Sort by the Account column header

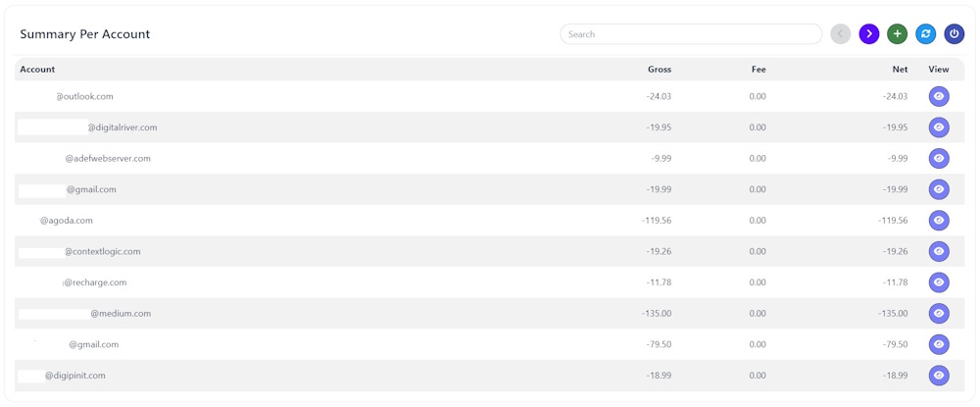pos(37,70)
